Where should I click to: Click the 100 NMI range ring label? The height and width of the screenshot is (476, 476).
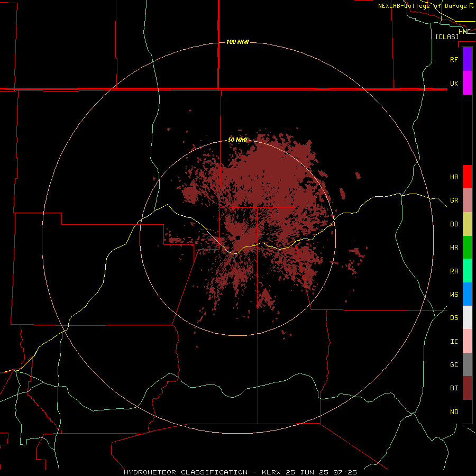tap(237, 42)
